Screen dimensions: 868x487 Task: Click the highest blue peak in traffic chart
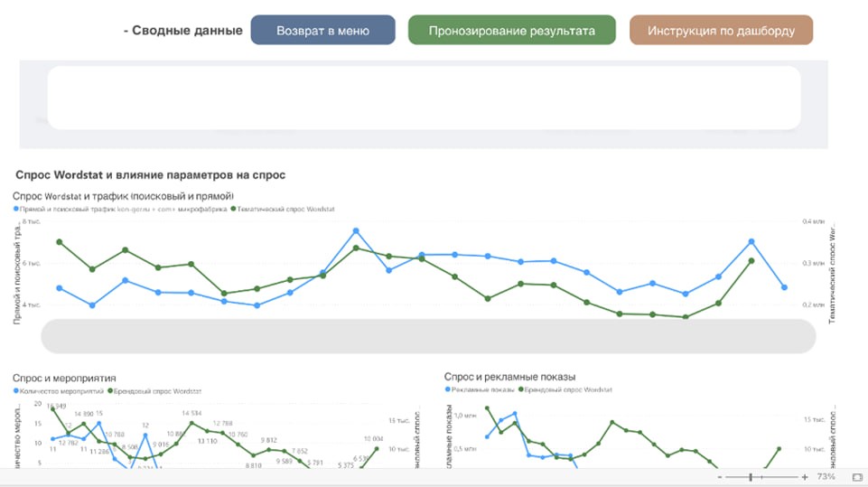(356, 231)
